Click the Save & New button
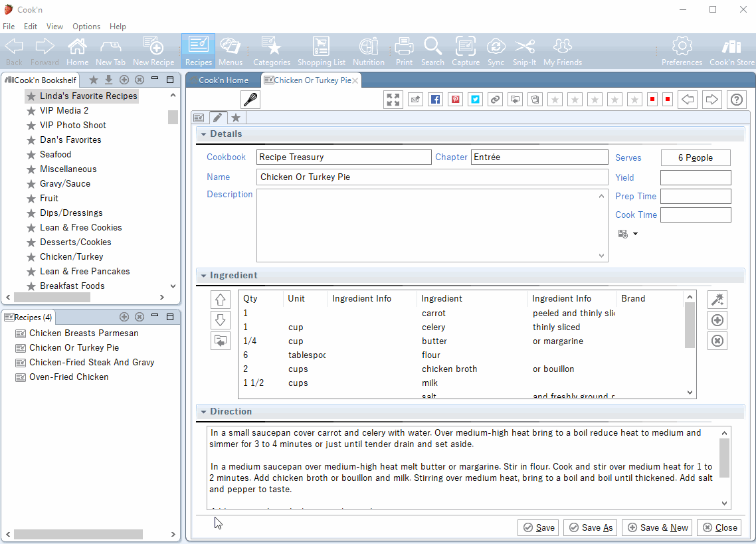 click(x=657, y=527)
